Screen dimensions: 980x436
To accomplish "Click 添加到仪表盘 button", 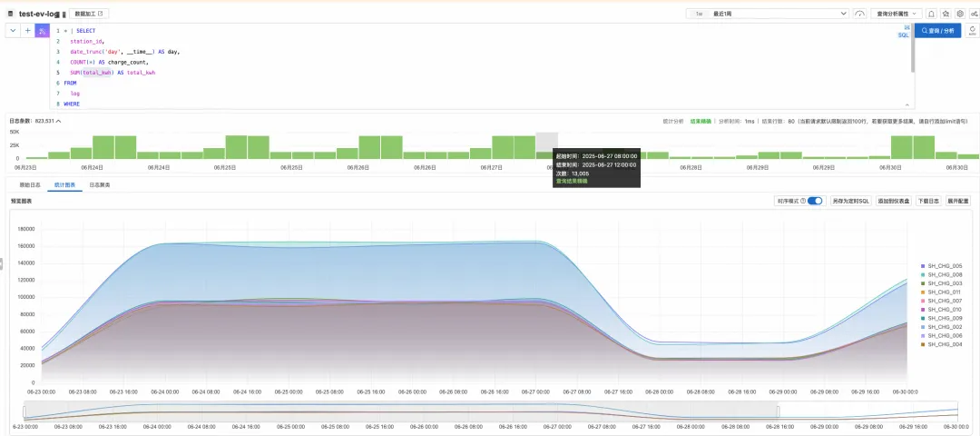I will coord(893,201).
